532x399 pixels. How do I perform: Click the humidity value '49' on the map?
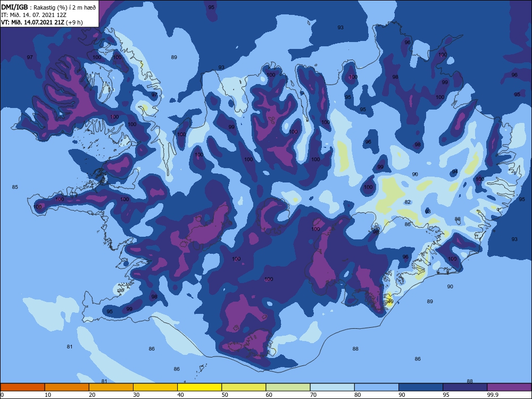point(390,301)
